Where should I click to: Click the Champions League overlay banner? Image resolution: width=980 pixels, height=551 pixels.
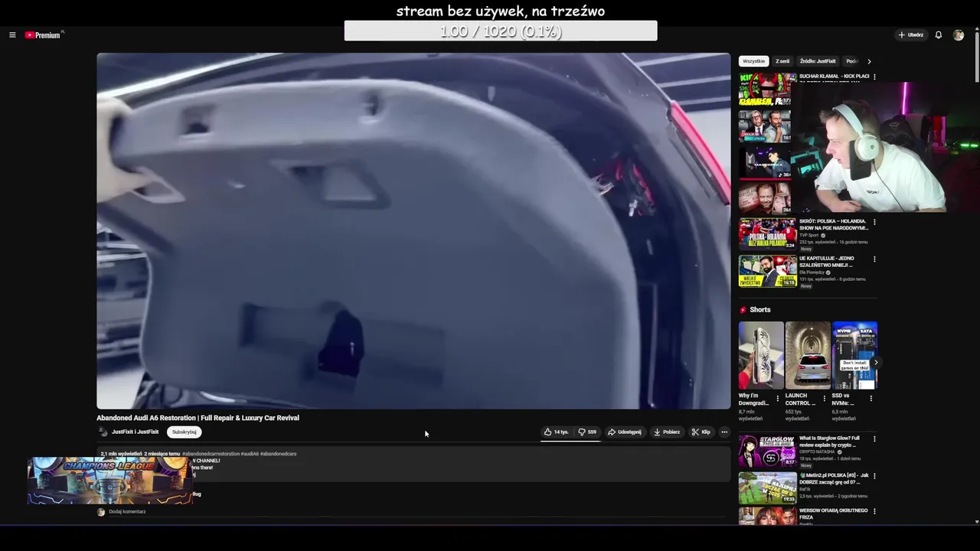109,481
